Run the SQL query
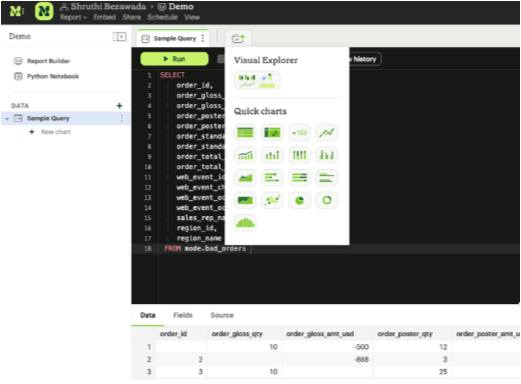The height and width of the screenshot is (384, 521). (174, 59)
